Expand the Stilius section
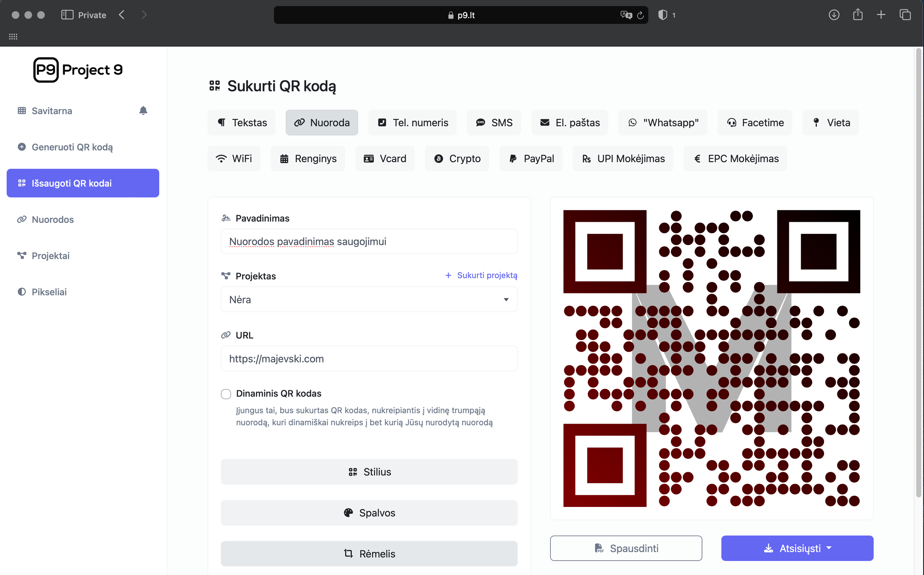Image resolution: width=924 pixels, height=575 pixels. [x=369, y=471]
